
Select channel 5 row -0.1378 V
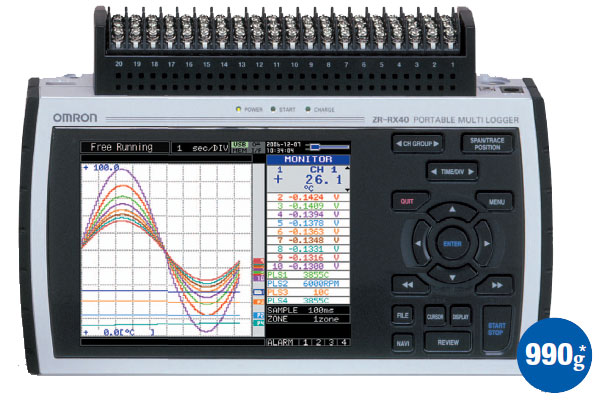(308, 223)
